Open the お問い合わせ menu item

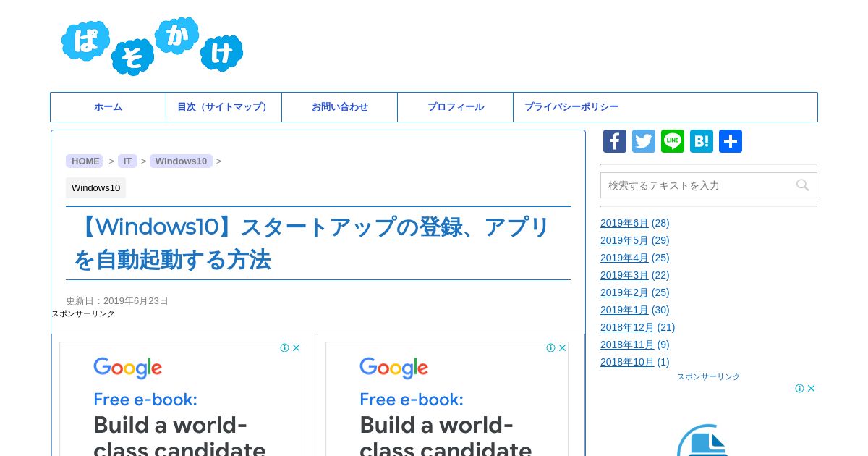tap(340, 107)
